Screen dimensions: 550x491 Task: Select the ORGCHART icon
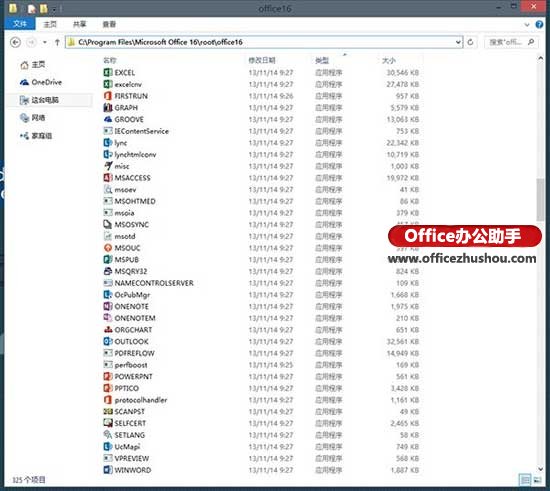click(x=108, y=330)
